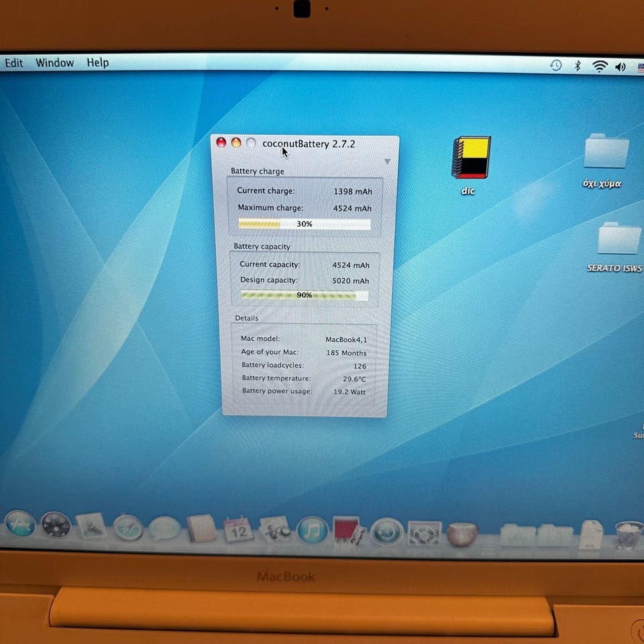Viewport: 644px width, 644px height.
Task: Click the Time Machine menu bar icon
Action: pos(555,65)
